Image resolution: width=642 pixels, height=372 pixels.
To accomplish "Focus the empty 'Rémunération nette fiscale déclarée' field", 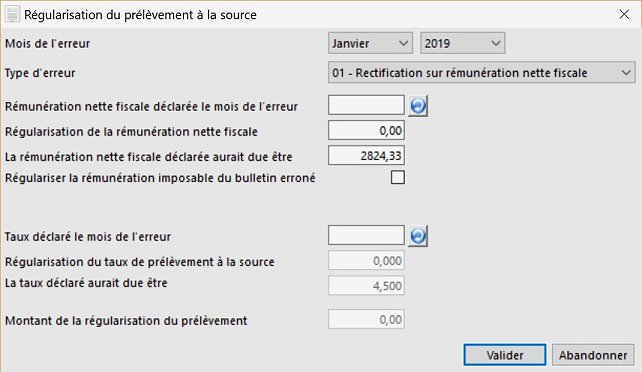I will click(x=366, y=105).
